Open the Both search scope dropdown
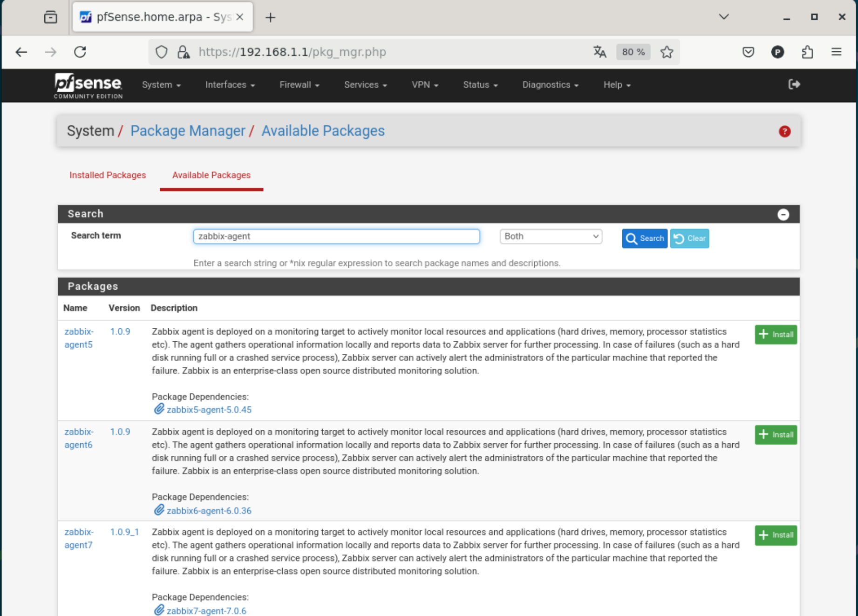 point(551,237)
